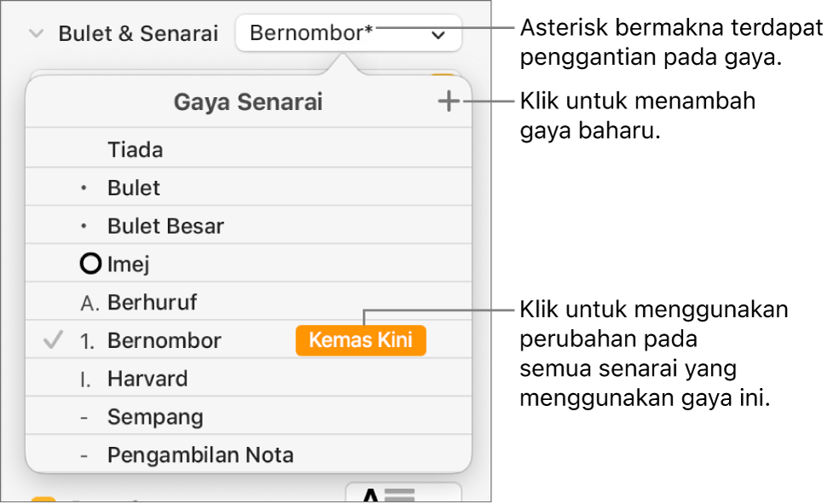The image size is (839, 504).
Task: Collapse the Bulet & Senarai section
Action: point(36,34)
